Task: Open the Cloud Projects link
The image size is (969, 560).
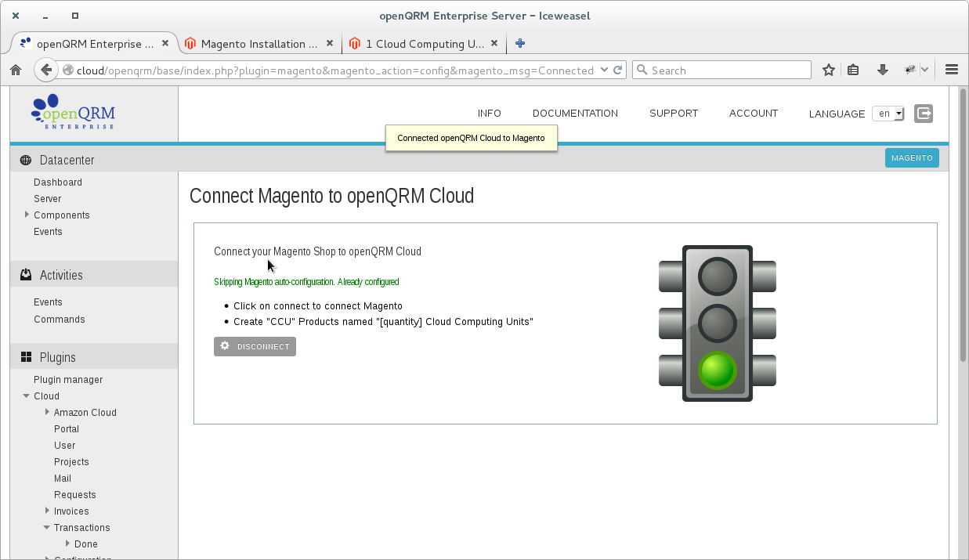Action: [71, 462]
